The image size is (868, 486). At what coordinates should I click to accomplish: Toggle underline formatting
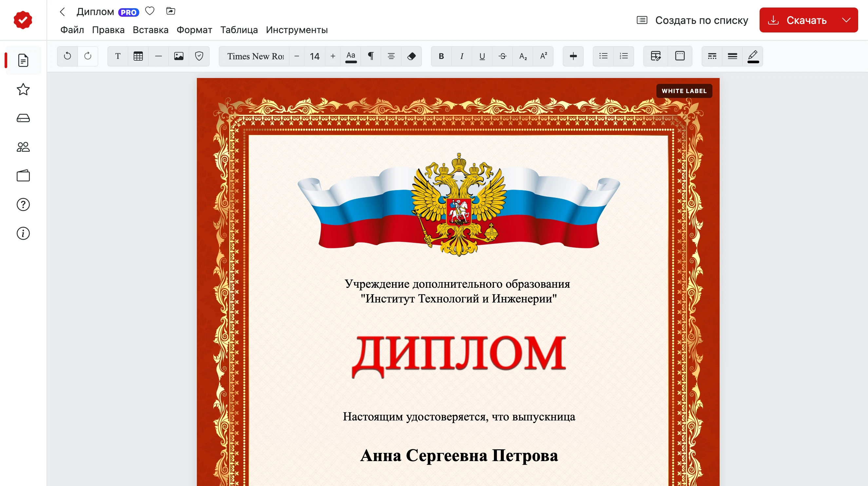pos(482,56)
